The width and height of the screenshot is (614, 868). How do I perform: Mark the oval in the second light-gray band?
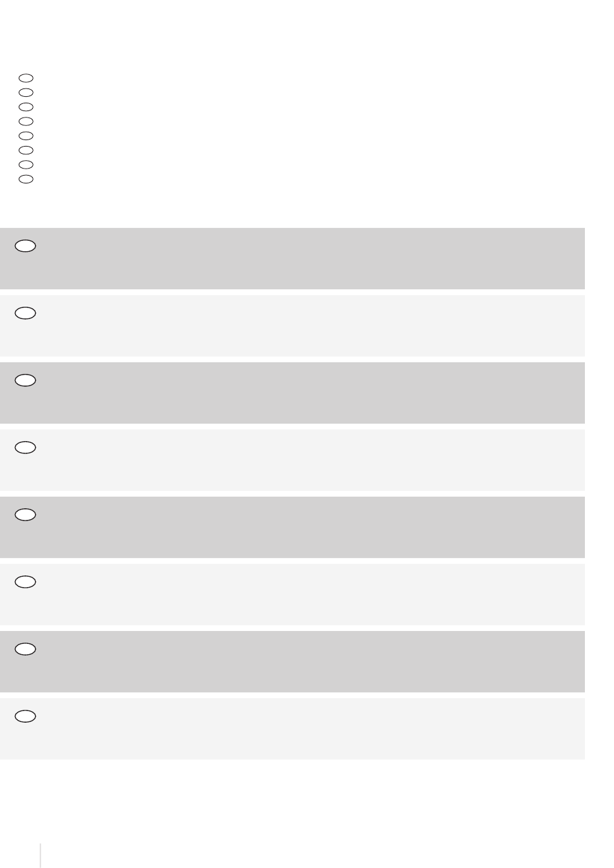[x=25, y=448]
